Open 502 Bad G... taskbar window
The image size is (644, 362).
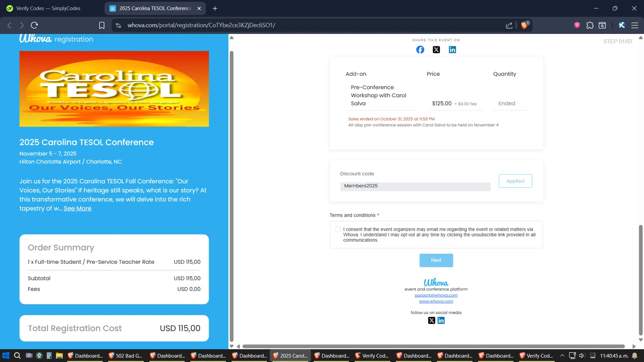point(125,356)
